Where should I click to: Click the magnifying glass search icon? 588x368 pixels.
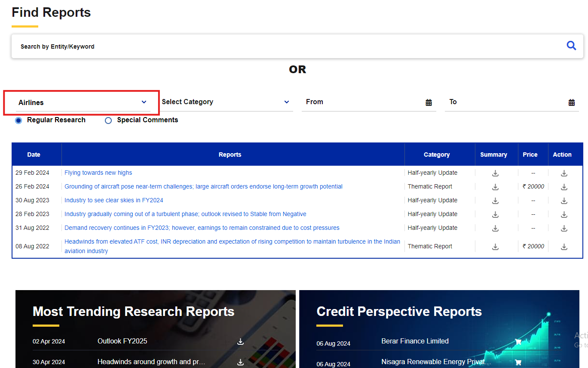coord(571,46)
